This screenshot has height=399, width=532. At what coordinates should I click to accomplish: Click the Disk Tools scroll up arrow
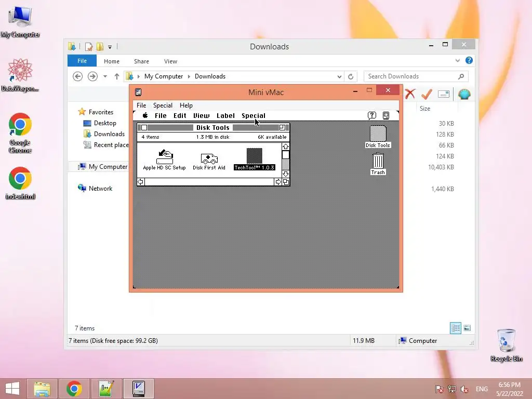286,147
